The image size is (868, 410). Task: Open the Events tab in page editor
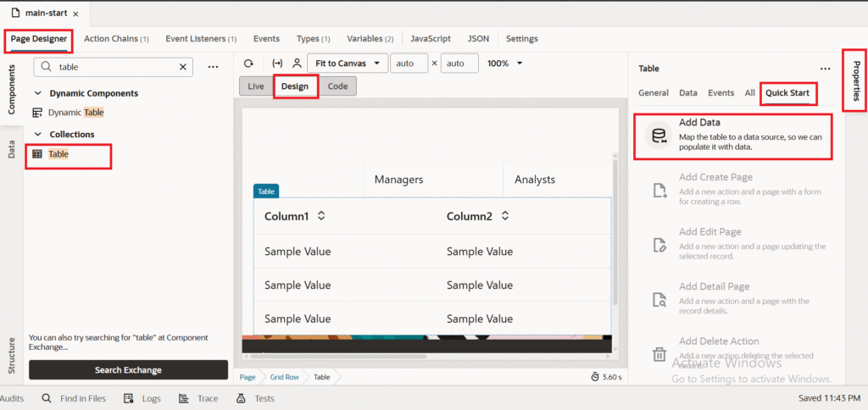click(x=266, y=39)
